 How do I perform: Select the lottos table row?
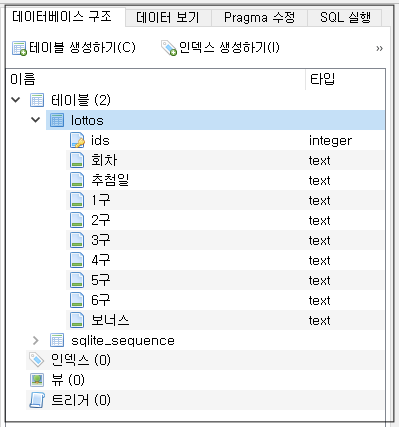pyautogui.click(x=215, y=120)
